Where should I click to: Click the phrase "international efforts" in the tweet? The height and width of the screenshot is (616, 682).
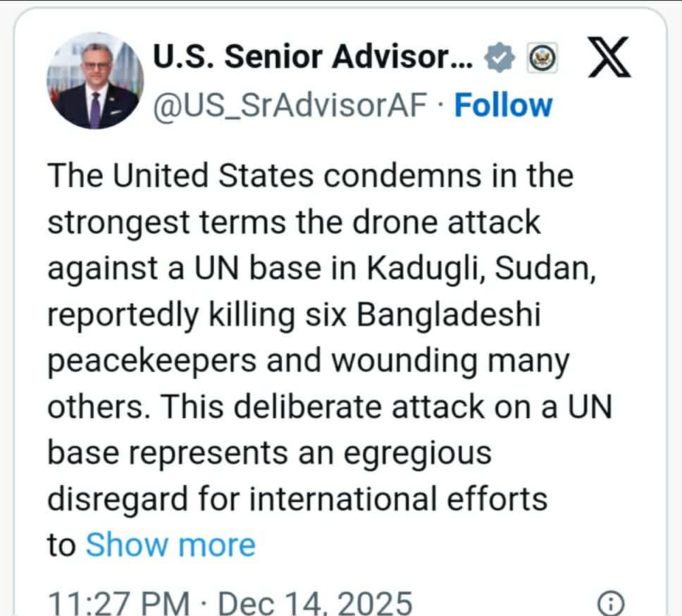(399, 499)
